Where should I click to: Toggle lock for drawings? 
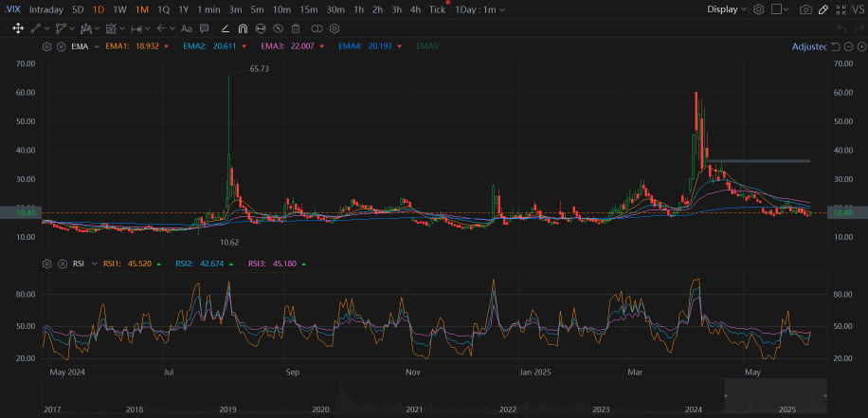[261, 28]
